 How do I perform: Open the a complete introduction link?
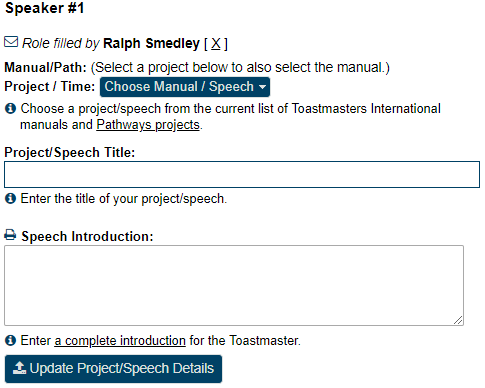(120, 341)
